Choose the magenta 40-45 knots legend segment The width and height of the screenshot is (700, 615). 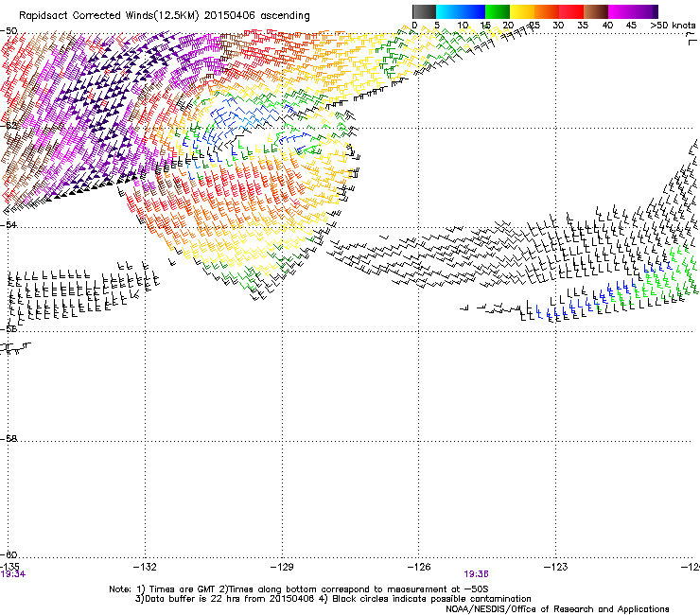click(x=621, y=11)
